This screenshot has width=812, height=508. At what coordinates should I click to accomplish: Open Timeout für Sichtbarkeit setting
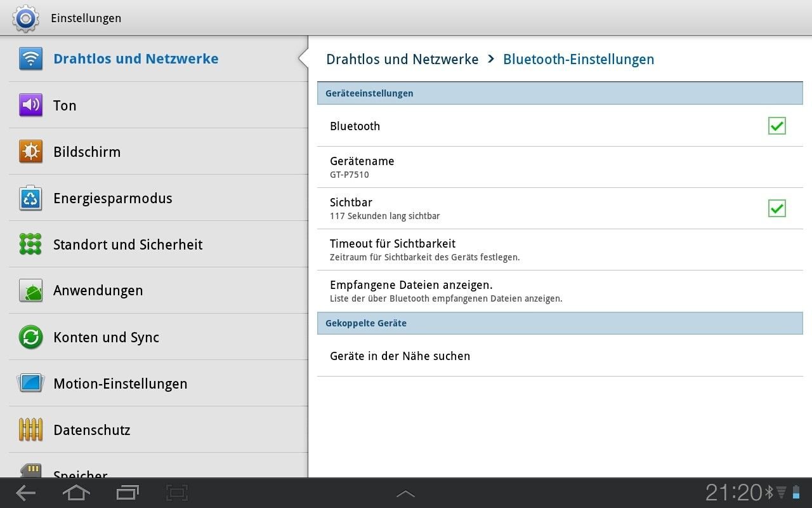click(560, 250)
